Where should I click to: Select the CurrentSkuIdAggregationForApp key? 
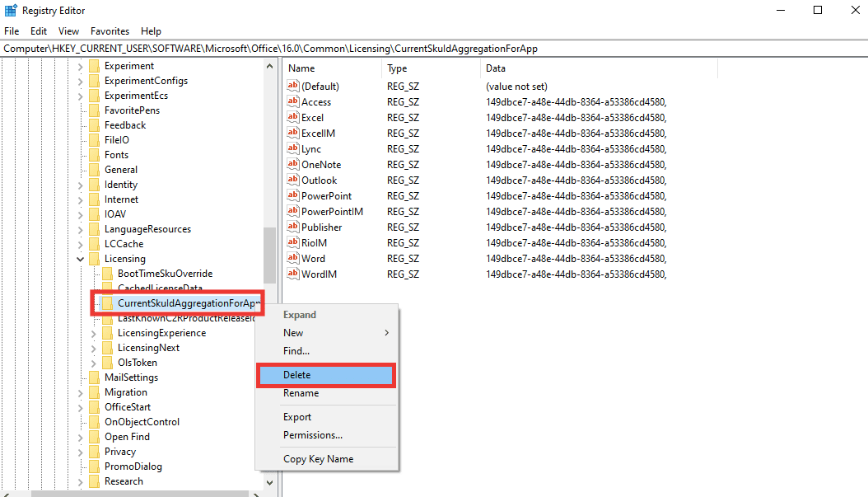(x=189, y=303)
